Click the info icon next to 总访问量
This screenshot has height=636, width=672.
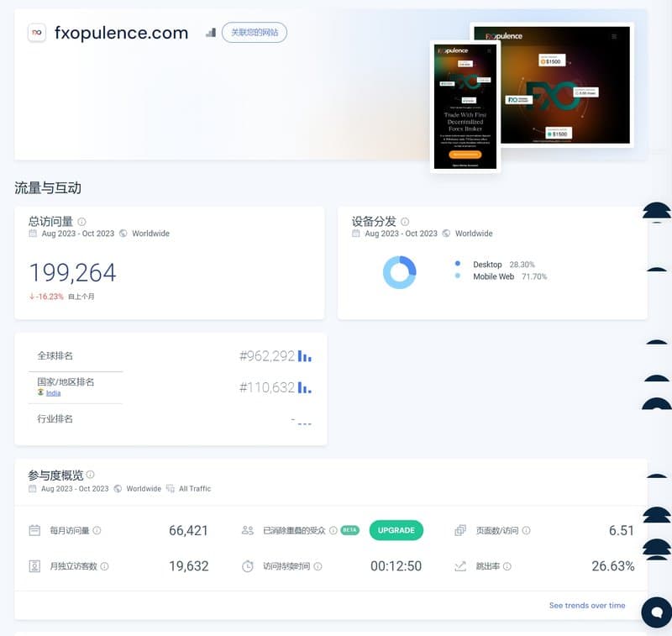[x=81, y=222]
